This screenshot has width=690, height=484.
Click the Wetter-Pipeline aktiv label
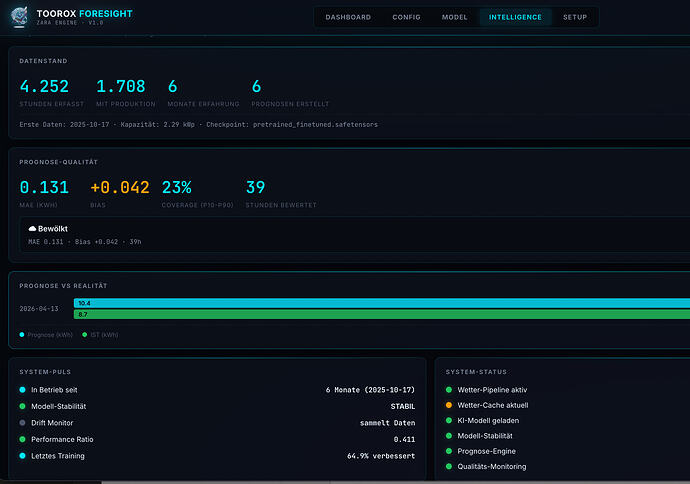(x=492, y=390)
